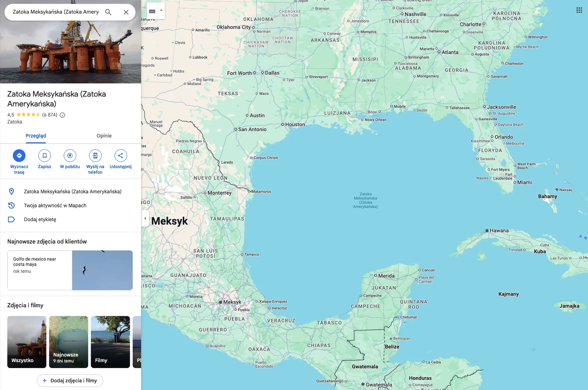Toggle the on-screen keyboard icon
The width and height of the screenshot is (588, 390).
(x=152, y=11)
